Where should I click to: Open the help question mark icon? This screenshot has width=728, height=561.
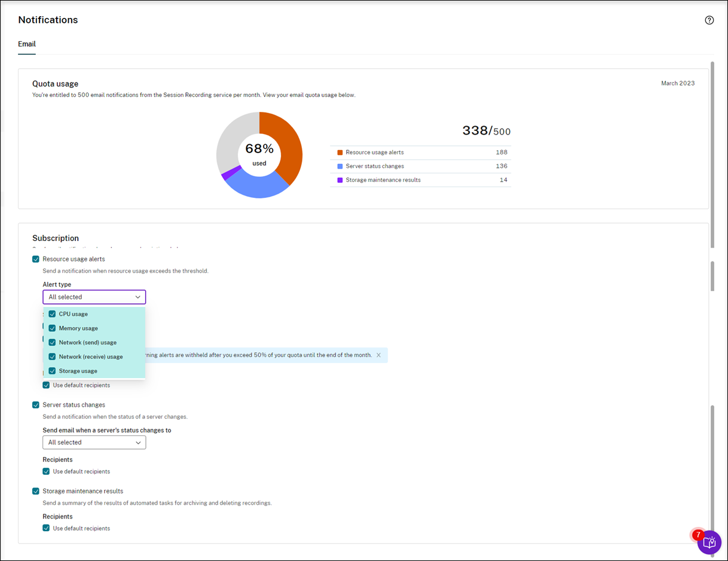(x=709, y=20)
